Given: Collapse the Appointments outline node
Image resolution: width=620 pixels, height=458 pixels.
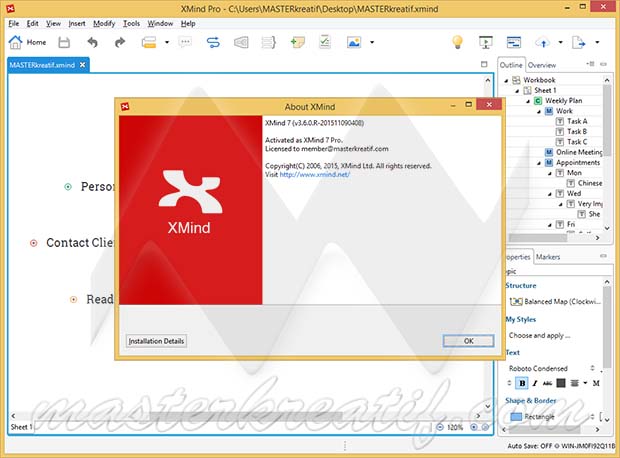Looking at the screenshot, I should point(539,163).
